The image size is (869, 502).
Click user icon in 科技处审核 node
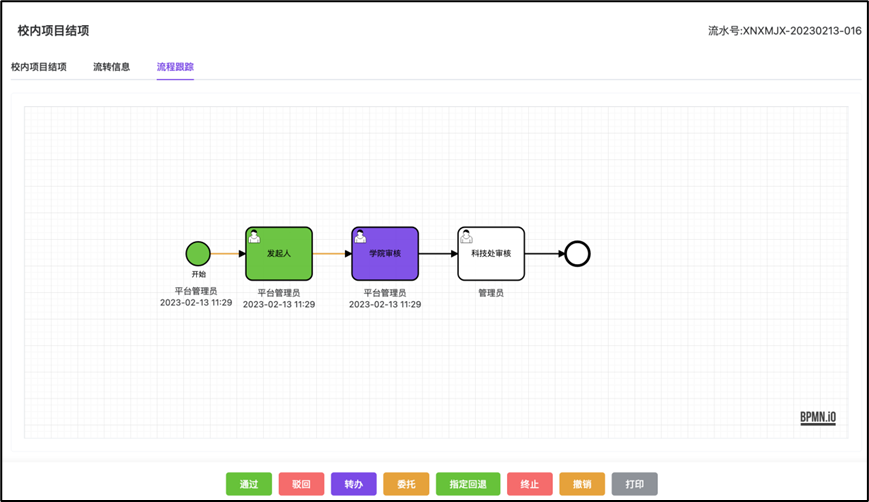[x=466, y=237]
